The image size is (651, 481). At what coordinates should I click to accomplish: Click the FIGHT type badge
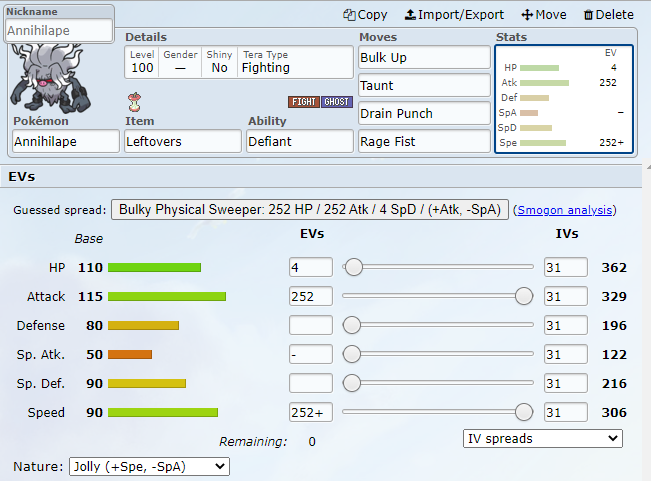[304, 102]
